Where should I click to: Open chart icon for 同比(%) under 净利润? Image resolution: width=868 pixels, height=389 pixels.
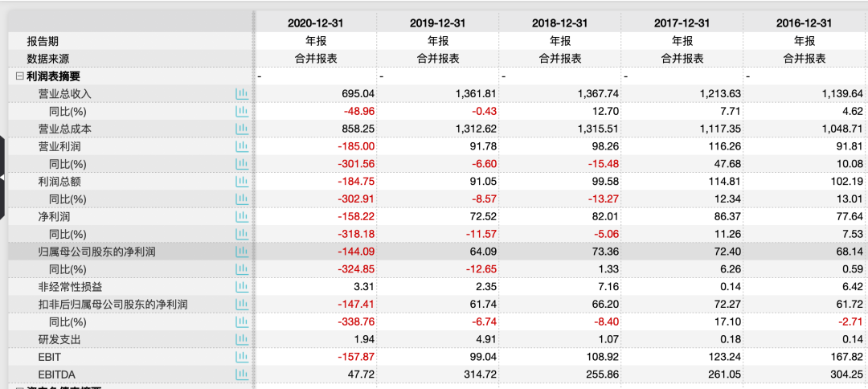coord(241,234)
